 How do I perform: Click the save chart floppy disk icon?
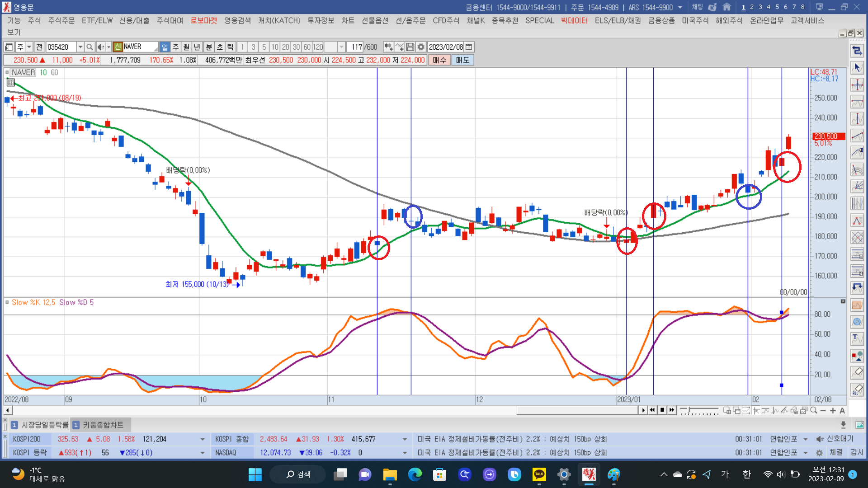pos(410,47)
